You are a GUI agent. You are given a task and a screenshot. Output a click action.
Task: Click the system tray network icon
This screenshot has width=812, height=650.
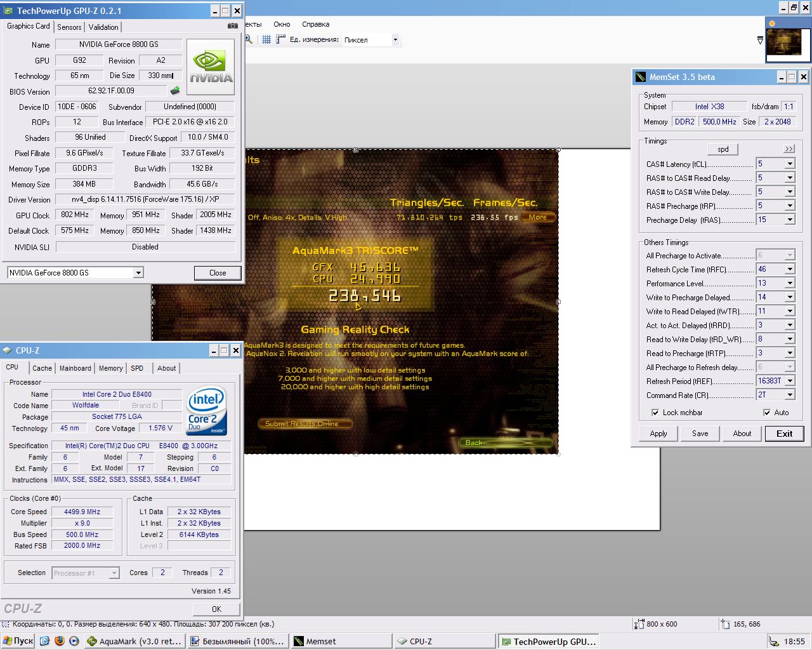(775, 641)
